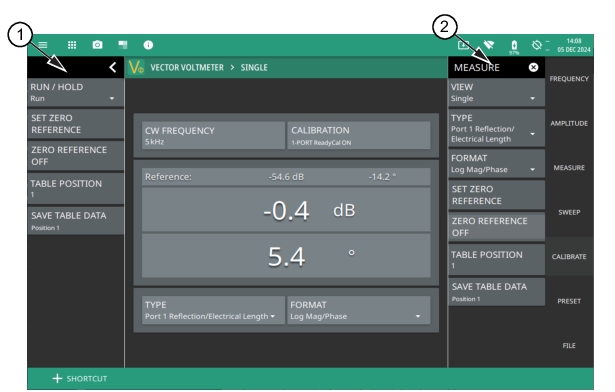Edit TABLE POSITION in MEASURE panel
The width and height of the screenshot is (615, 392).
[497, 259]
